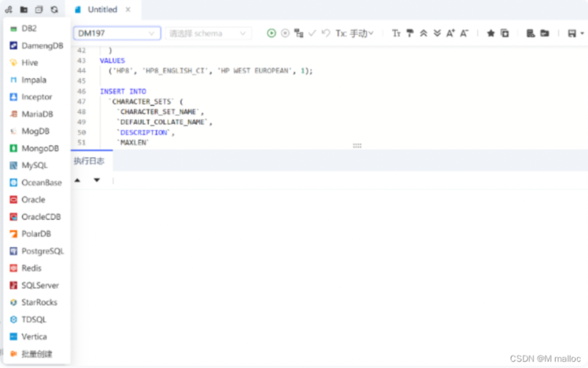Screen dimensions: 588x368
Task: Select MongoDB from the database list
Action: click(37, 148)
